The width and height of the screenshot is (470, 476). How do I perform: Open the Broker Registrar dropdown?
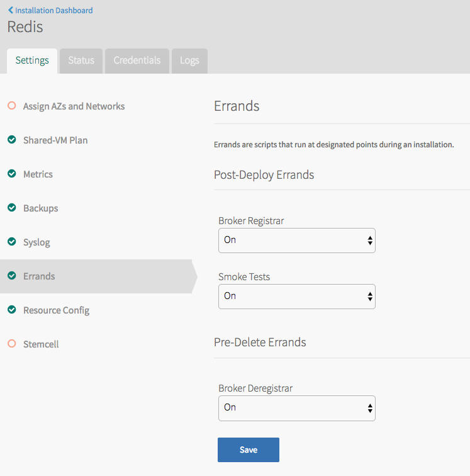(x=297, y=241)
